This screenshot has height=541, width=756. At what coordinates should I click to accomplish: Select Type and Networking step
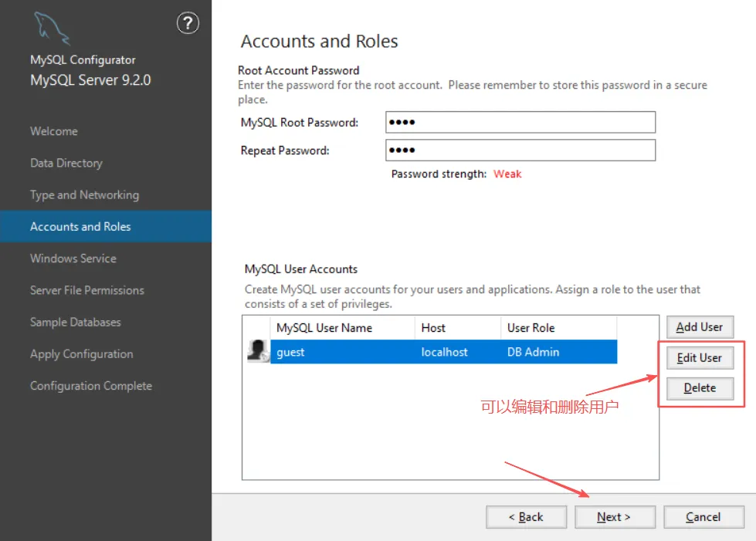84,194
